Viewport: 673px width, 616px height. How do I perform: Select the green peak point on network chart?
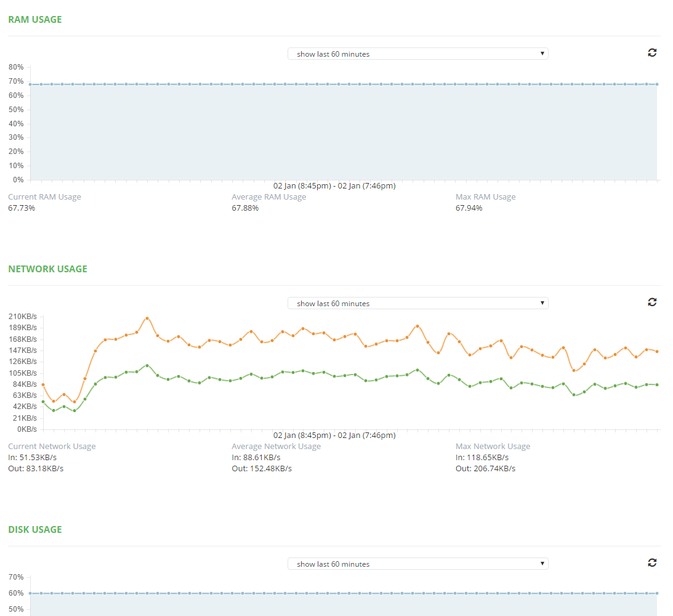[147, 365]
